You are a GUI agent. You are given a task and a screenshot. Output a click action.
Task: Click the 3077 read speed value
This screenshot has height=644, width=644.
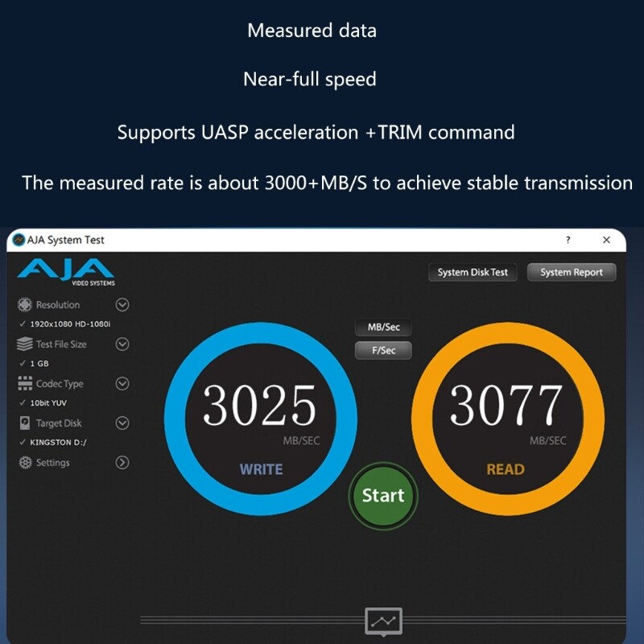point(506,406)
